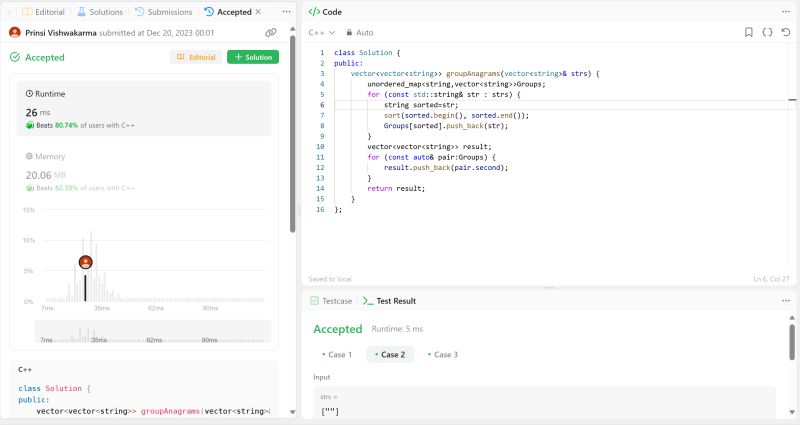800x425 pixels.
Task: Click the runtime distribution mini range slider
Action: 153,332
